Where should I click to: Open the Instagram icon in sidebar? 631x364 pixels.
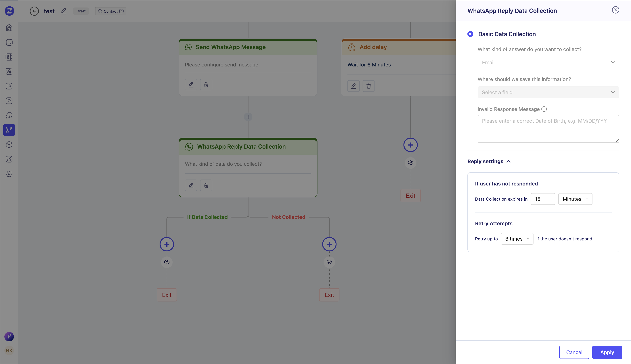click(9, 101)
